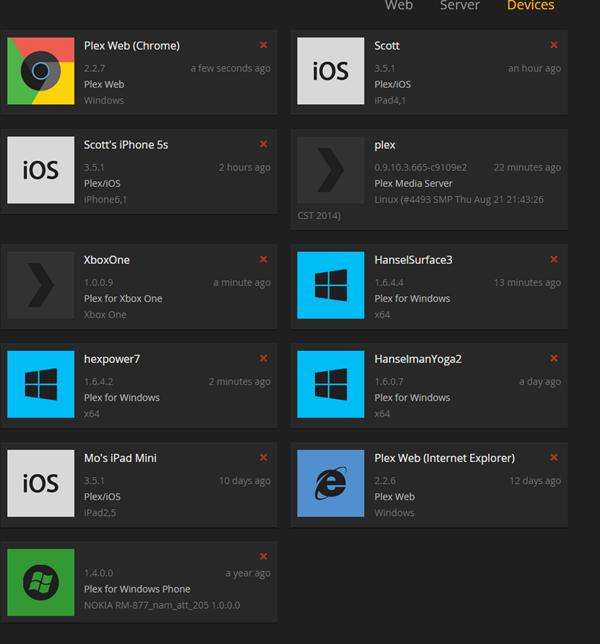Click the version 1.6.4.4 text
The height and width of the screenshot is (644, 600).
[x=389, y=283]
